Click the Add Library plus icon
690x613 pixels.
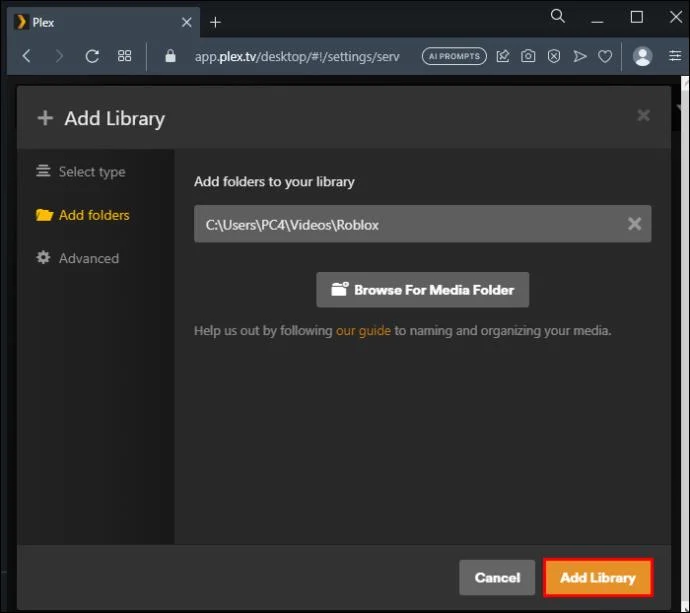click(45, 118)
